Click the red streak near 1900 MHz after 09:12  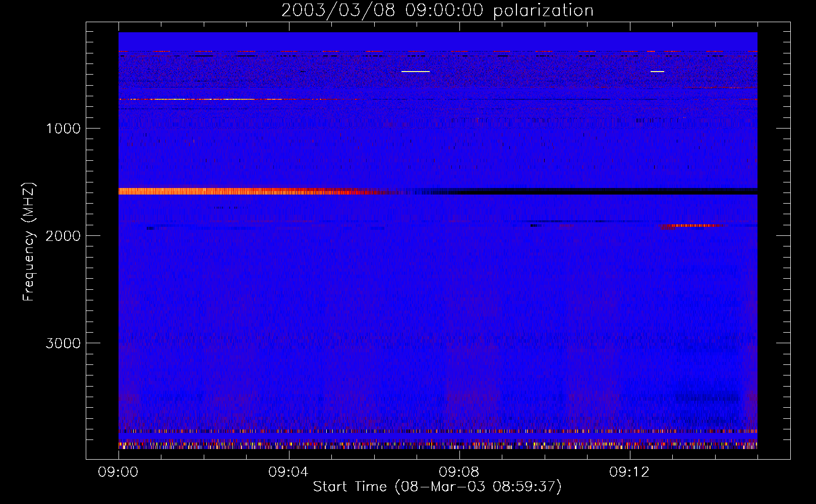[693, 226]
